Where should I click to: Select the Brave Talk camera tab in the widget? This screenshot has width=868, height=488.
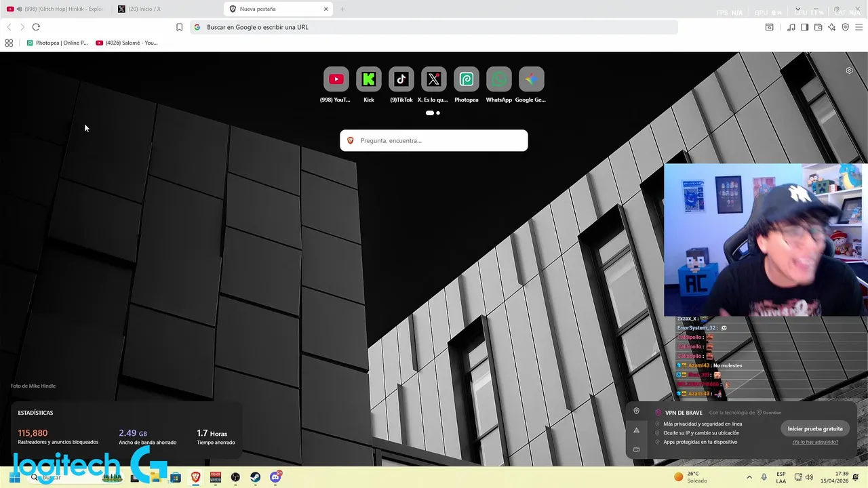click(x=636, y=449)
